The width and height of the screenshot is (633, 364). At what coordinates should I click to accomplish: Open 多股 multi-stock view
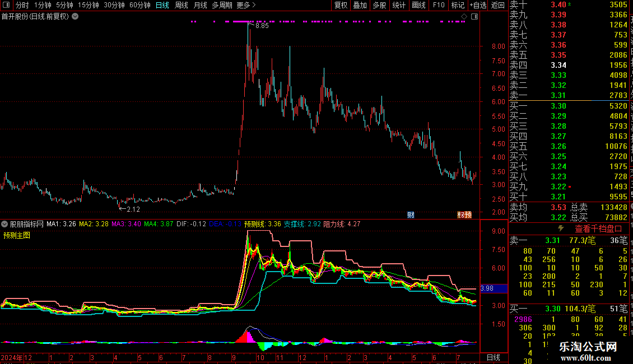click(379, 5)
